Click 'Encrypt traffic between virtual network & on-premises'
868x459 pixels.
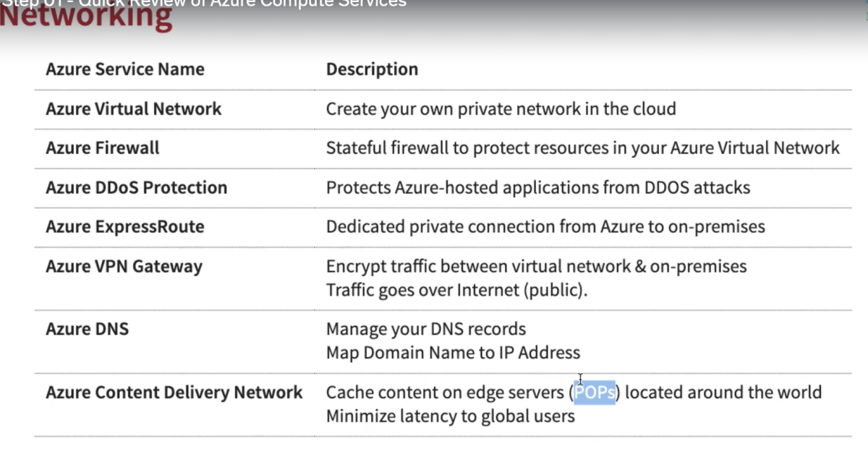pyautogui.click(x=536, y=267)
